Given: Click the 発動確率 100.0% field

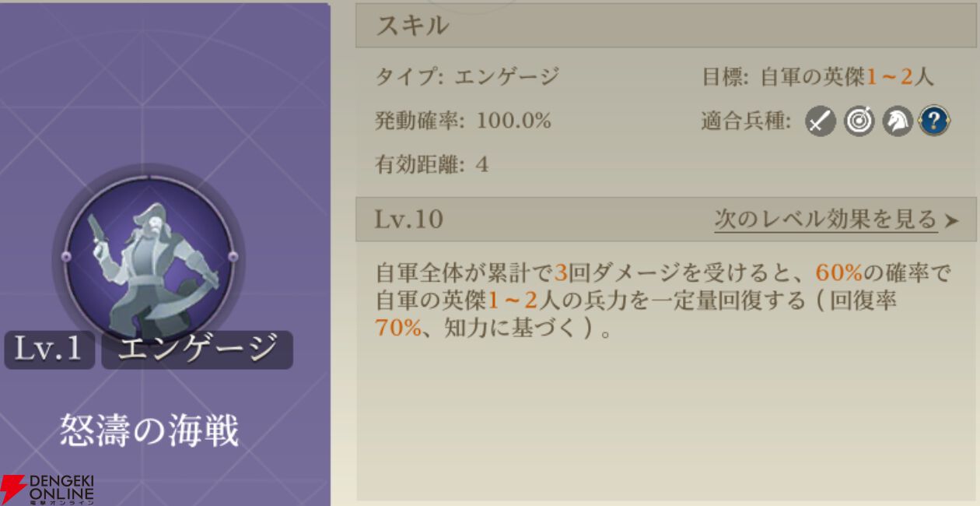Looking at the screenshot, I should tap(464, 121).
